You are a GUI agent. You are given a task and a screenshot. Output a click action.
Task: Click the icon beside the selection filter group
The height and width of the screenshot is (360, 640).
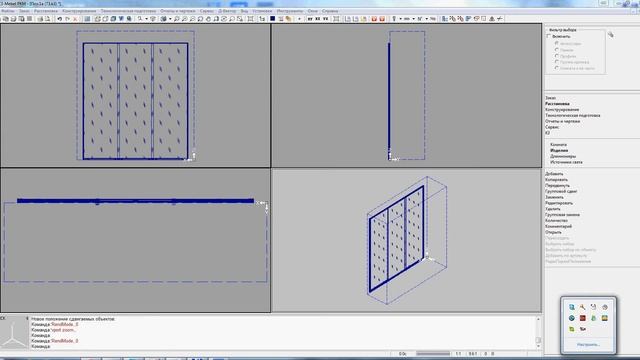(611, 35)
